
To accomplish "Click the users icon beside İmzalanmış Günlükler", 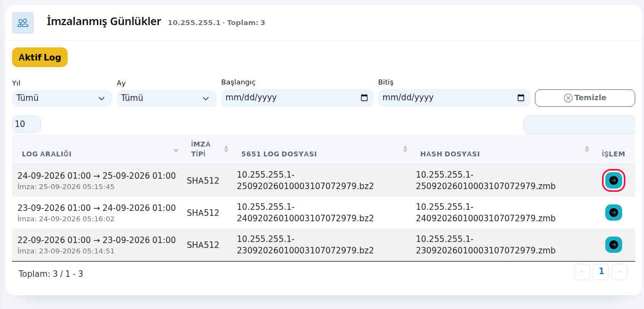I will coord(23,23).
